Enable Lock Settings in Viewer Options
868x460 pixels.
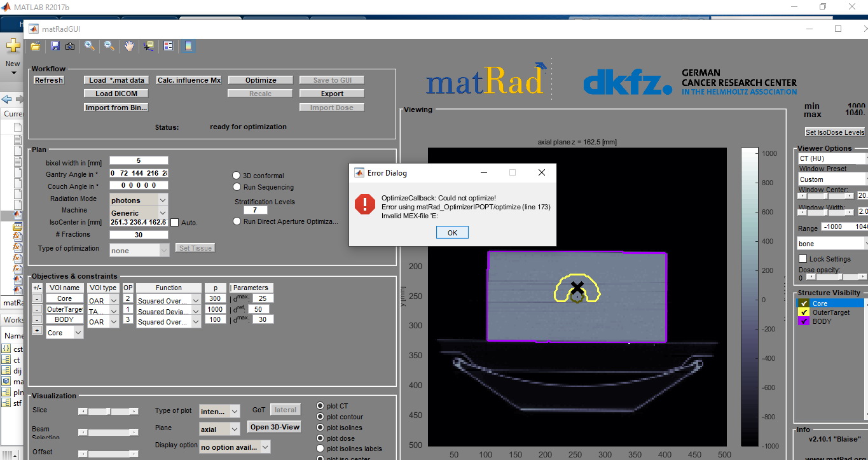click(802, 258)
